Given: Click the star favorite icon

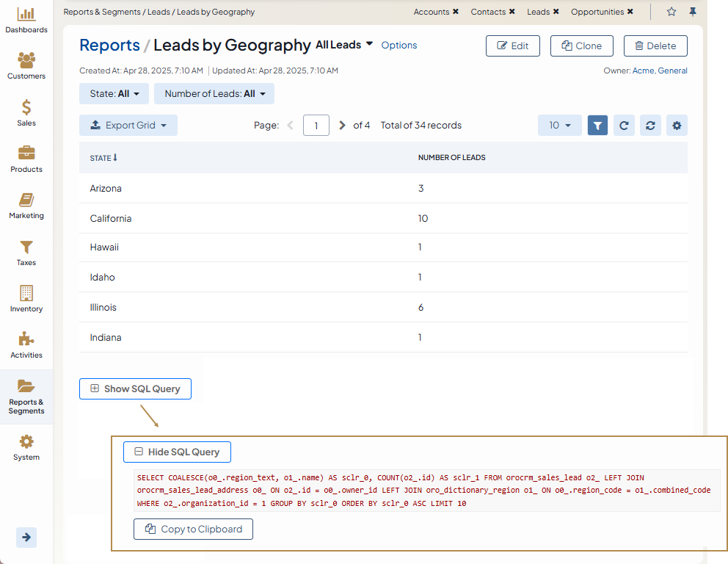Looking at the screenshot, I should coord(671,12).
